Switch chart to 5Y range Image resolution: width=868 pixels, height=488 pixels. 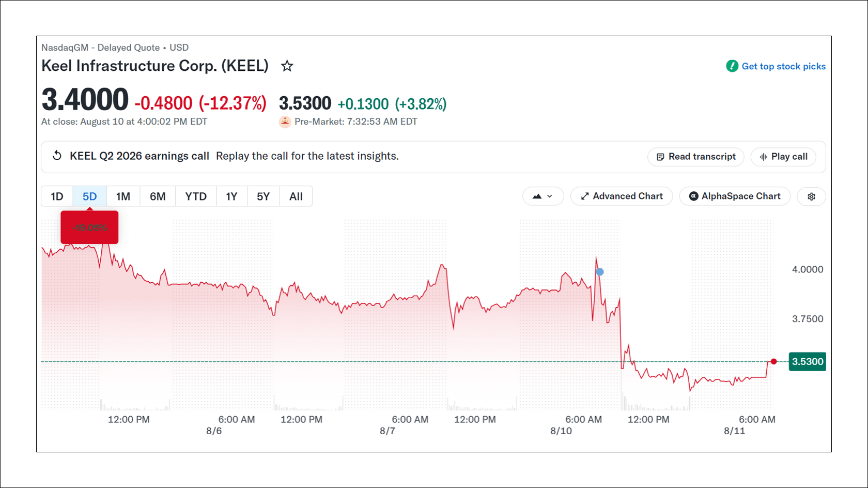tap(263, 196)
